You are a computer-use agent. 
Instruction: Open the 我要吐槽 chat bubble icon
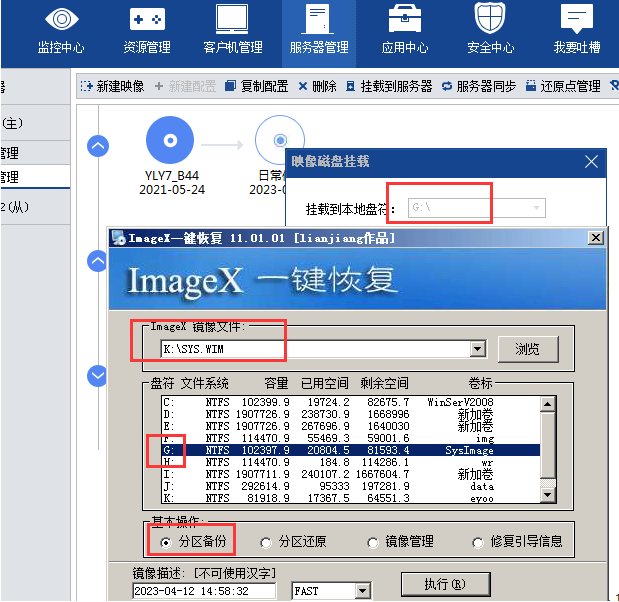(577, 19)
